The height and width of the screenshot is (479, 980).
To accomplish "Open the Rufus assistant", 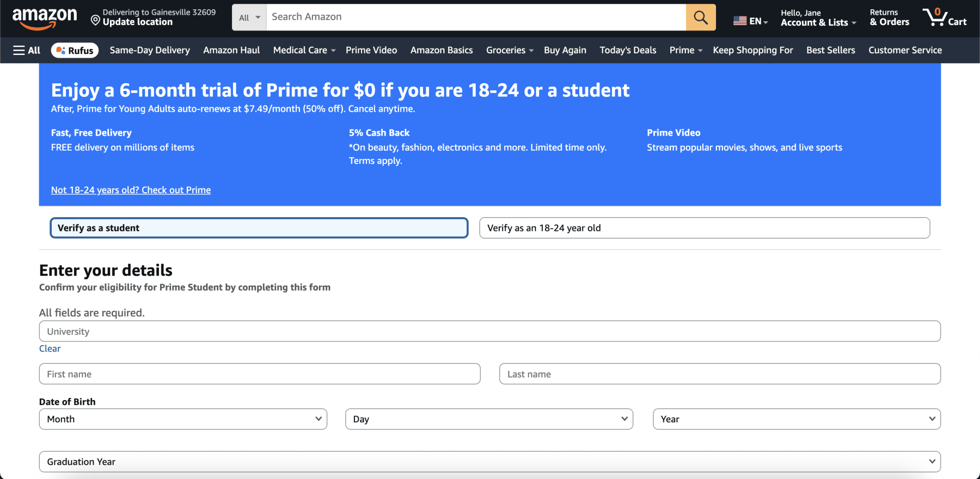I will click(75, 50).
